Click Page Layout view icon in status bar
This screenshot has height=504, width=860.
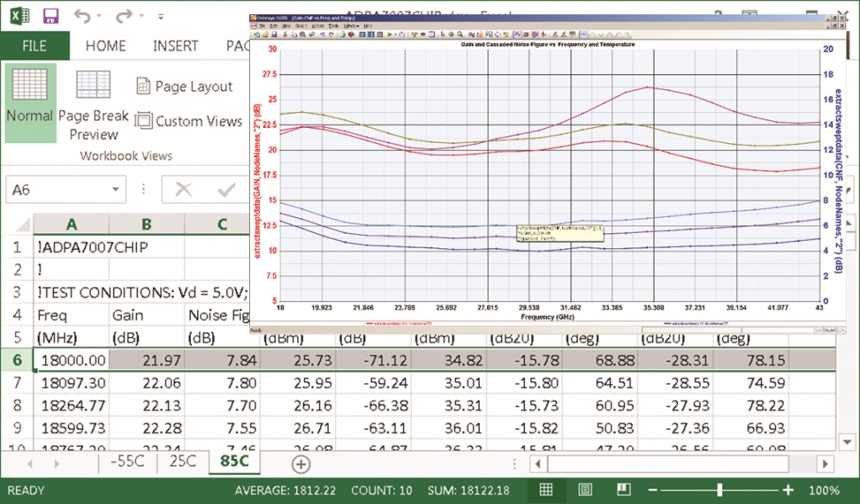pyautogui.click(x=585, y=490)
